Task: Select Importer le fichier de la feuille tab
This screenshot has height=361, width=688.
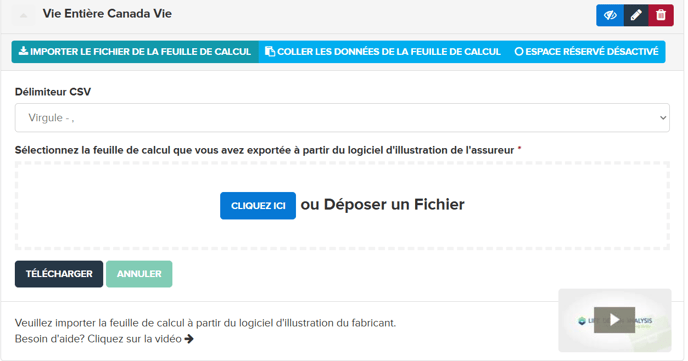Action: pos(135,52)
